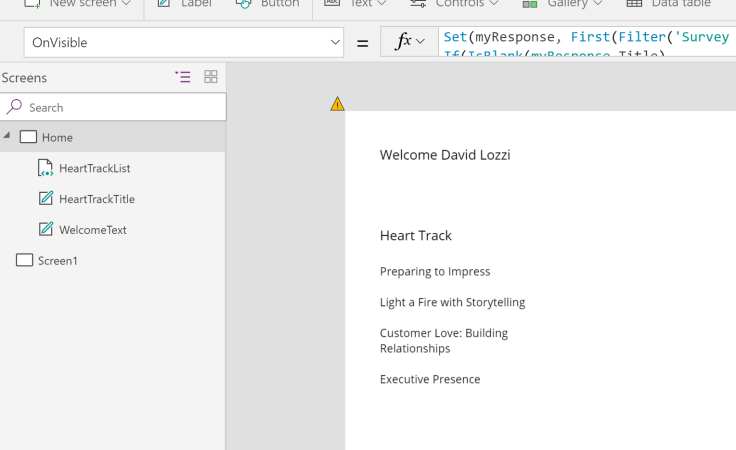Open the Gallery dropdown menu
Screen dimensions: 736x450
[x=563, y=4]
